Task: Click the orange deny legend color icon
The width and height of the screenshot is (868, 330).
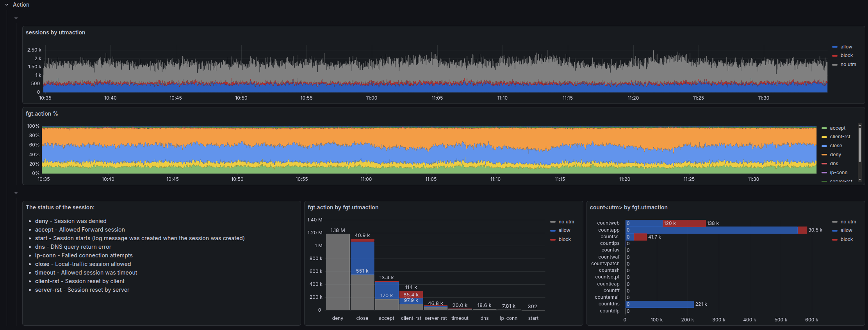Action: tap(824, 155)
